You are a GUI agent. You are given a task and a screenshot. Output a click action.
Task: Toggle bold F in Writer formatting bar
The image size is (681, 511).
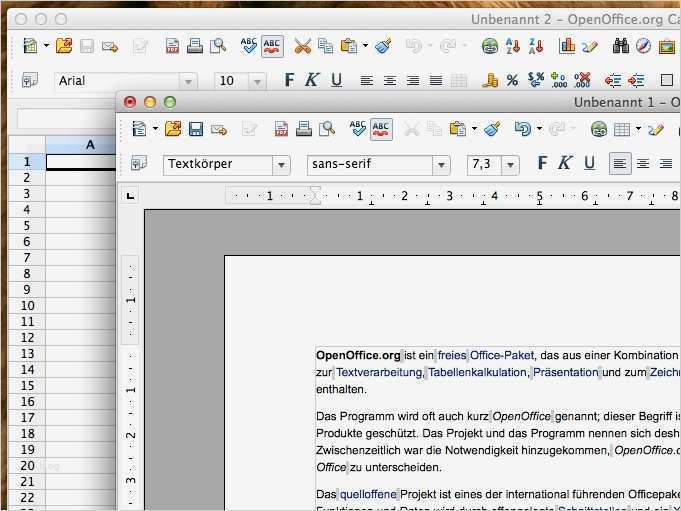point(542,163)
